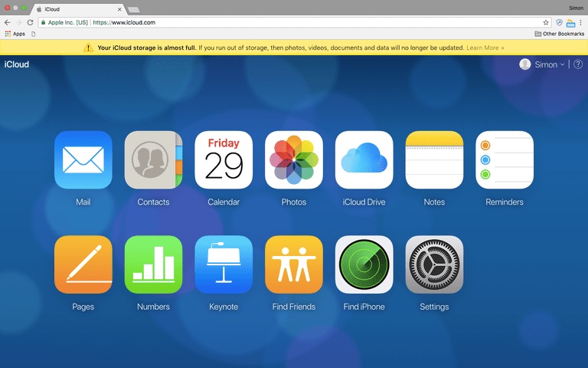Click the Find Friends label text
Image resolution: width=588 pixels, height=368 pixels.
(294, 307)
